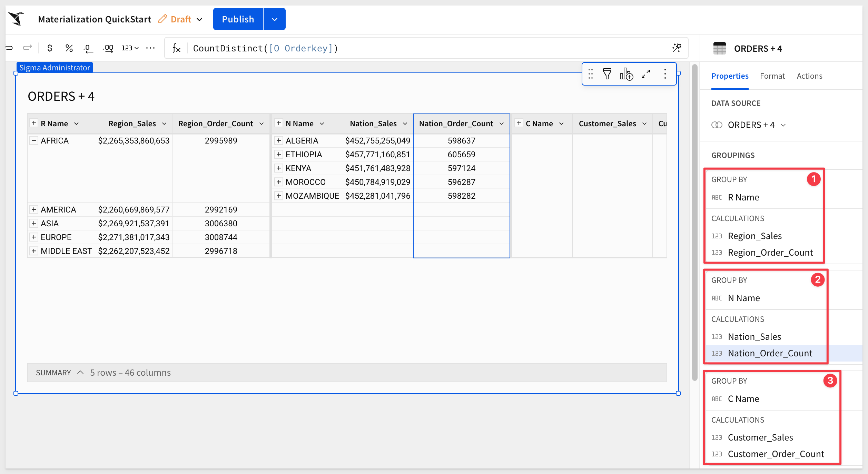Screen dimensions: 868x474
Task: Open Nation_Order_Count column menu chevron
Action: pyautogui.click(x=502, y=124)
